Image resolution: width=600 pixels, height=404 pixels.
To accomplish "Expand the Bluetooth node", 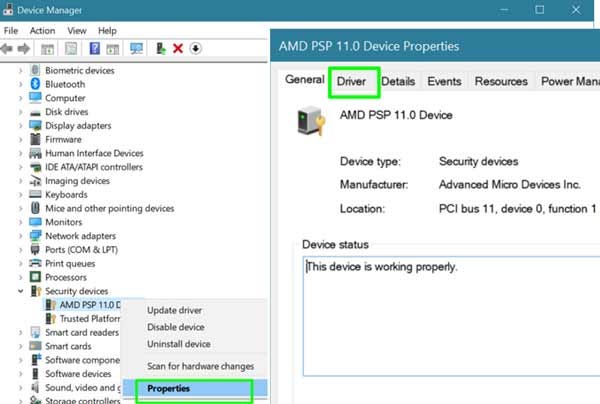I will pos(20,84).
